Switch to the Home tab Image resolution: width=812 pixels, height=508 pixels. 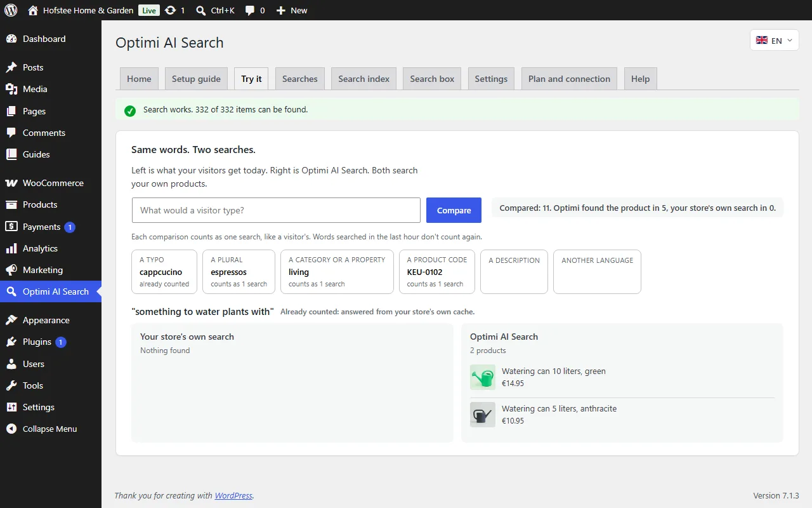coord(139,79)
